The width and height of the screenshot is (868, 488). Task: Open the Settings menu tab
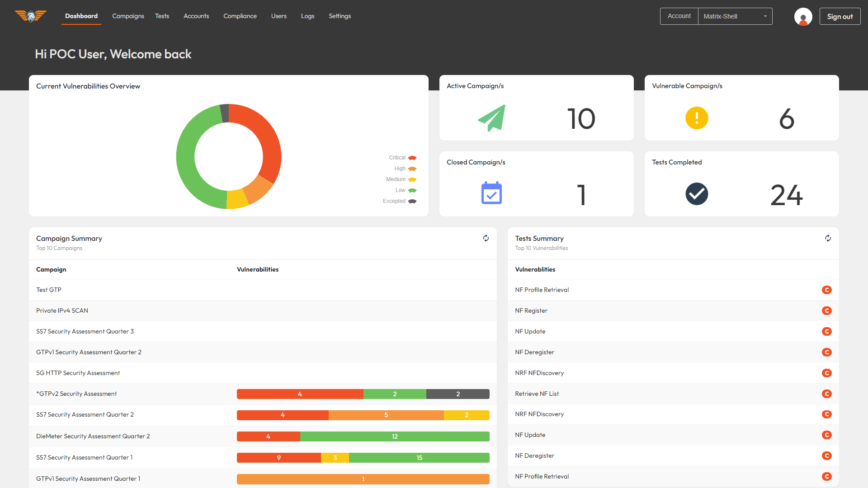click(x=340, y=16)
